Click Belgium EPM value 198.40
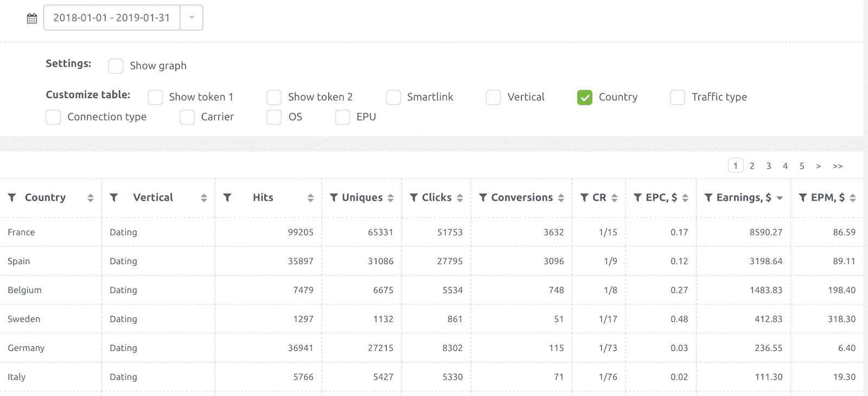The height and width of the screenshot is (396, 868). (841, 290)
